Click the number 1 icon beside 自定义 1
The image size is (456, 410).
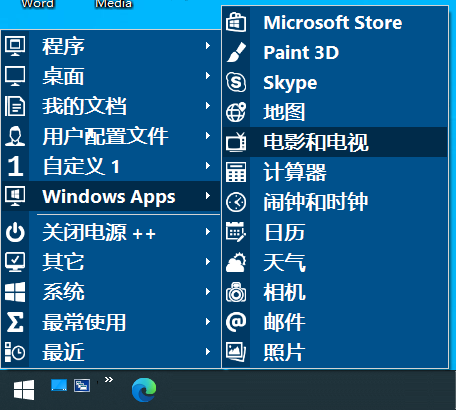point(15,166)
